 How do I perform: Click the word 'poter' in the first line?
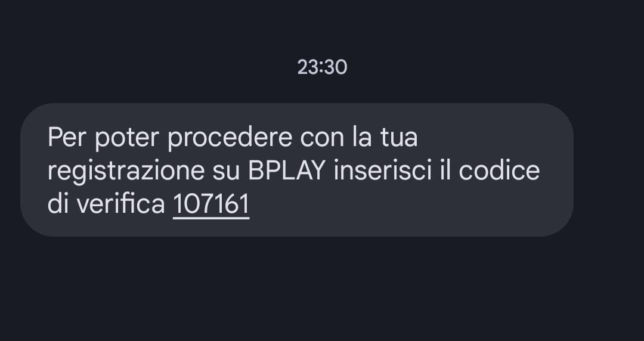point(127,138)
